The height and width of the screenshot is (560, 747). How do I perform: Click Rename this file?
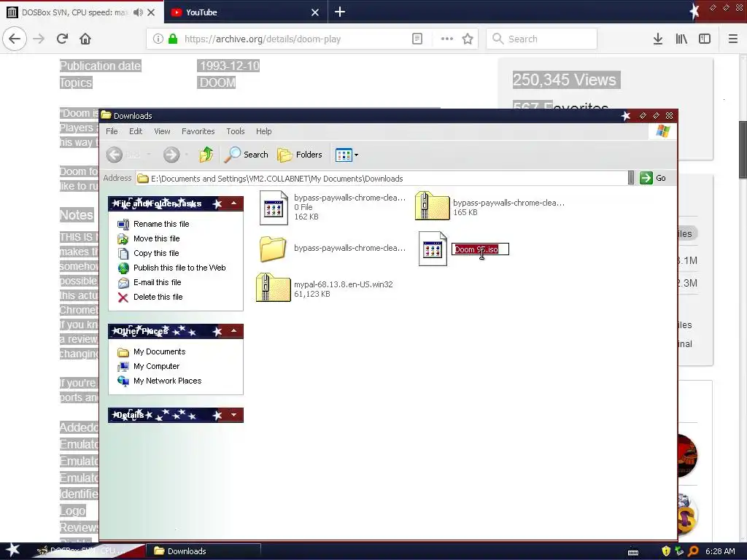161,224
